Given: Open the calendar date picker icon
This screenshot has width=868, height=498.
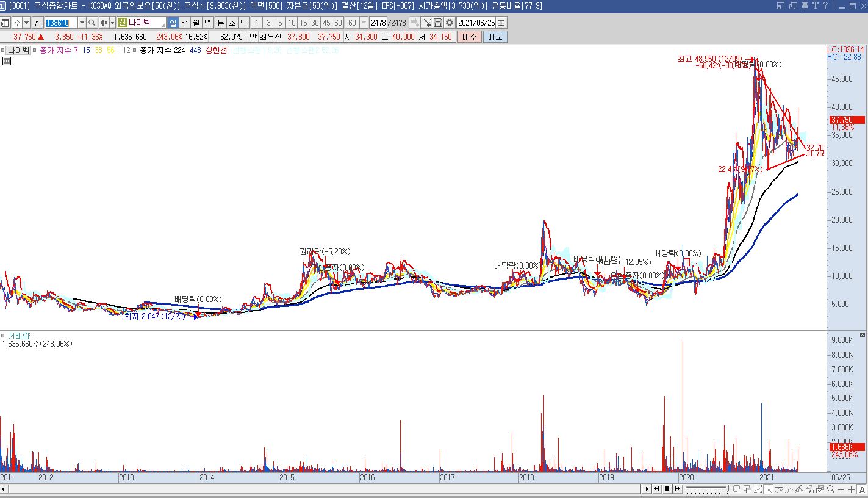Looking at the screenshot, I should 501,23.
